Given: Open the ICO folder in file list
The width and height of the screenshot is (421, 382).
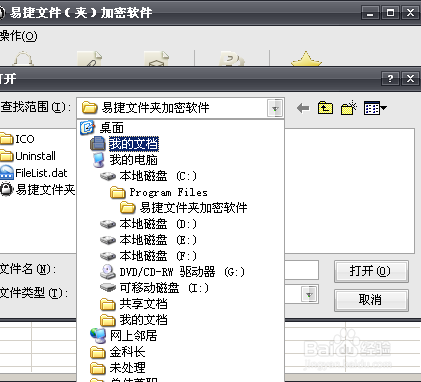Looking at the screenshot, I should [x=17, y=138].
